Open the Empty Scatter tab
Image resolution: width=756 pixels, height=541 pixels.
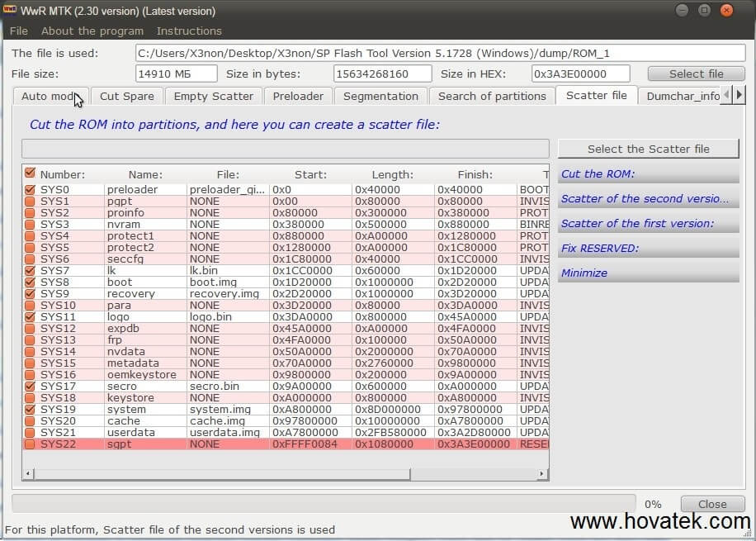pos(214,96)
